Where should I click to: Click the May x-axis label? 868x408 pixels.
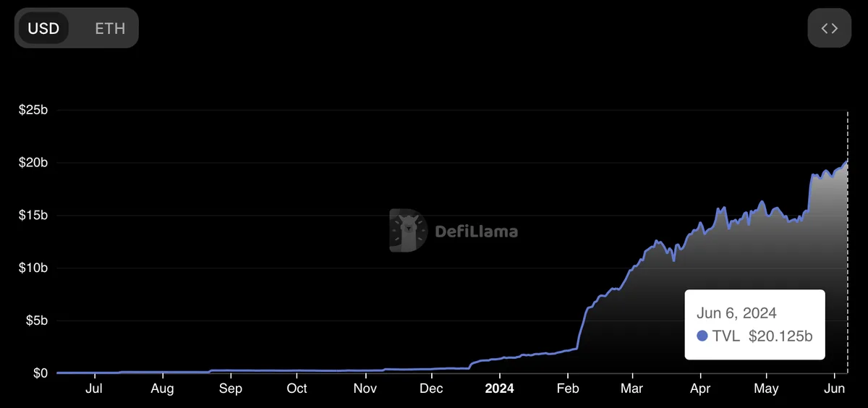click(766, 388)
